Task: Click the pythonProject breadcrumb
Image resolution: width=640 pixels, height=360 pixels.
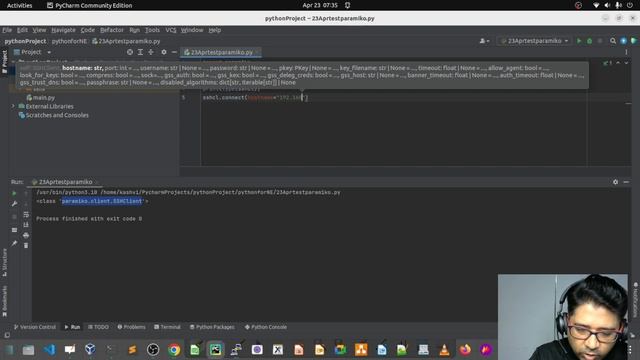Action: pyautogui.click(x=25, y=41)
